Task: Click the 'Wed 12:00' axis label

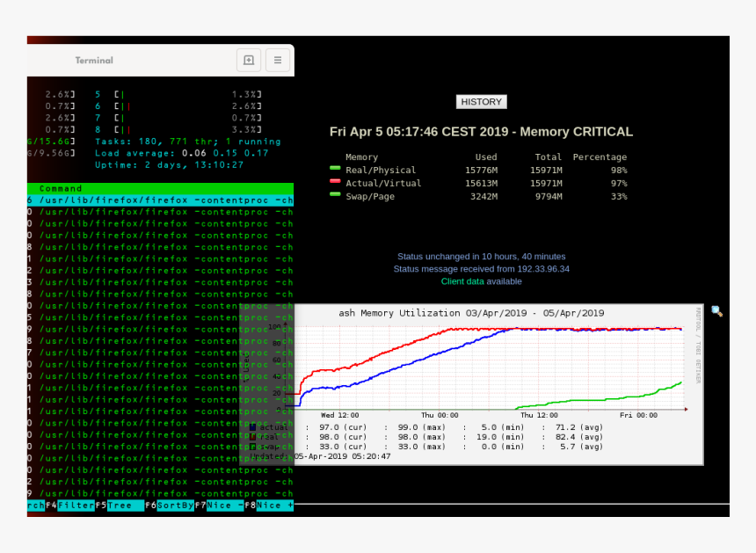Action: pyautogui.click(x=340, y=415)
